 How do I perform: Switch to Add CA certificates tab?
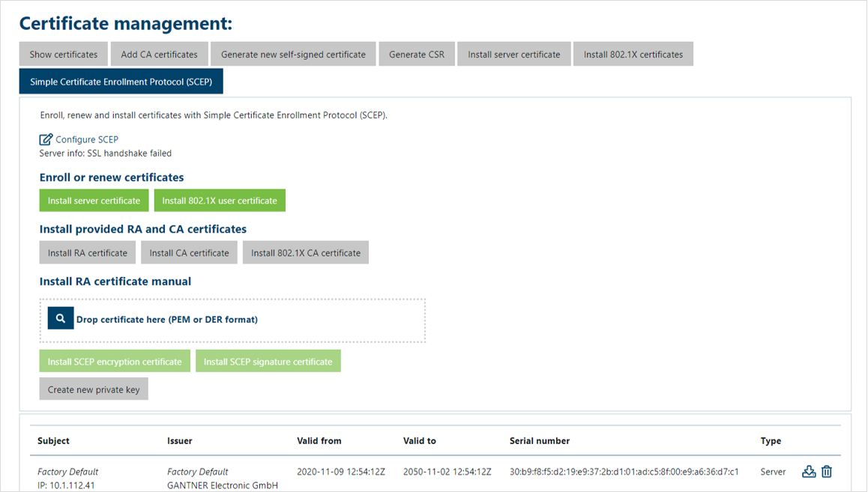160,54
